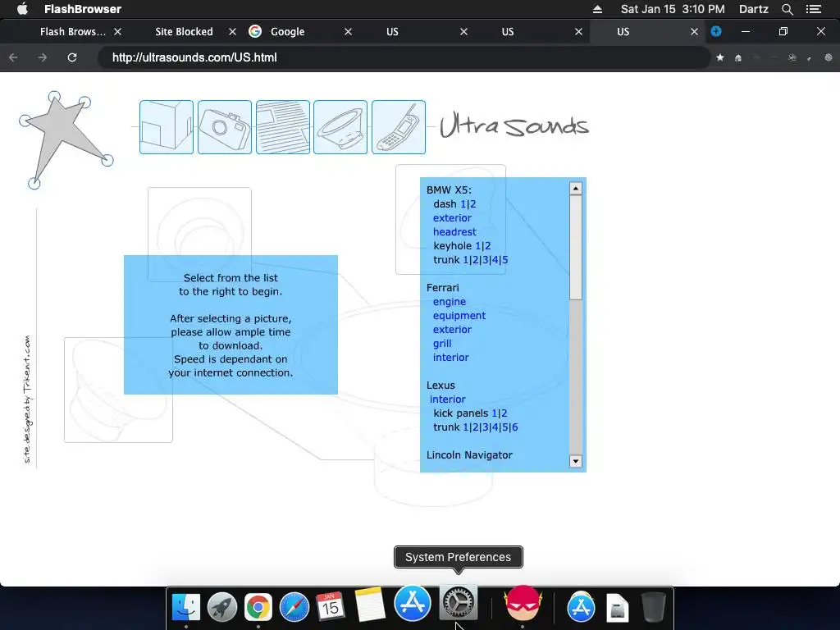Open BMW X5 trunk picture 3
Image resolution: width=840 pixels, height=630 pixels.
coord(485,260)
